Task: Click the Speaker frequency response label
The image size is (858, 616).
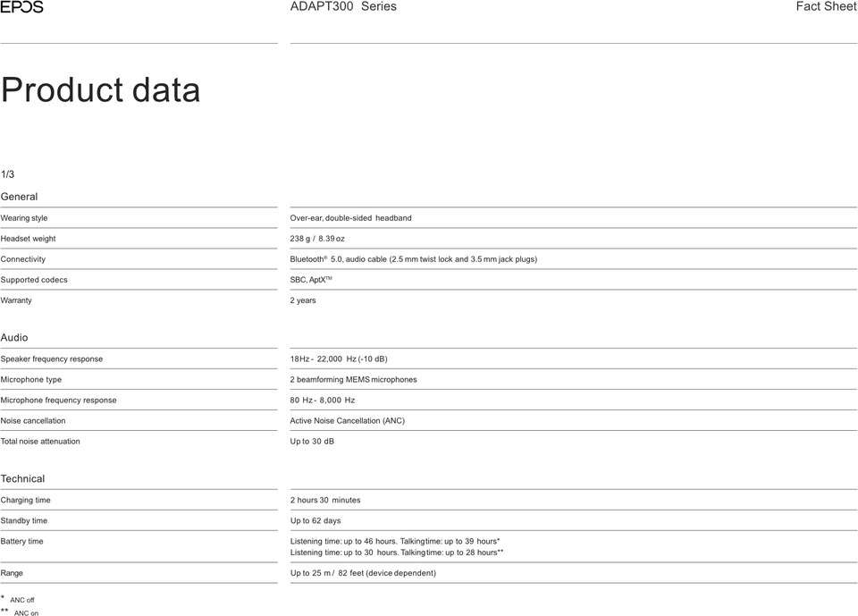Action: point(52,359)
